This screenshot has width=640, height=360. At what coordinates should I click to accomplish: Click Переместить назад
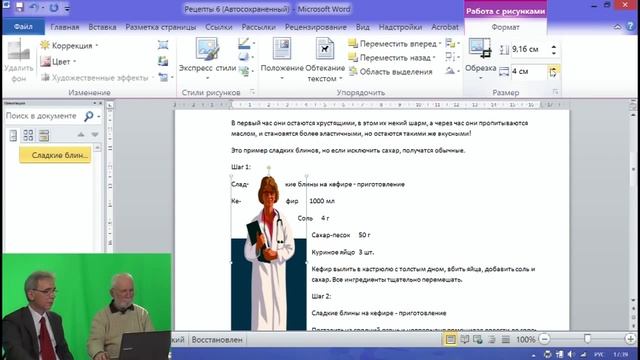[x=392, y=58]
